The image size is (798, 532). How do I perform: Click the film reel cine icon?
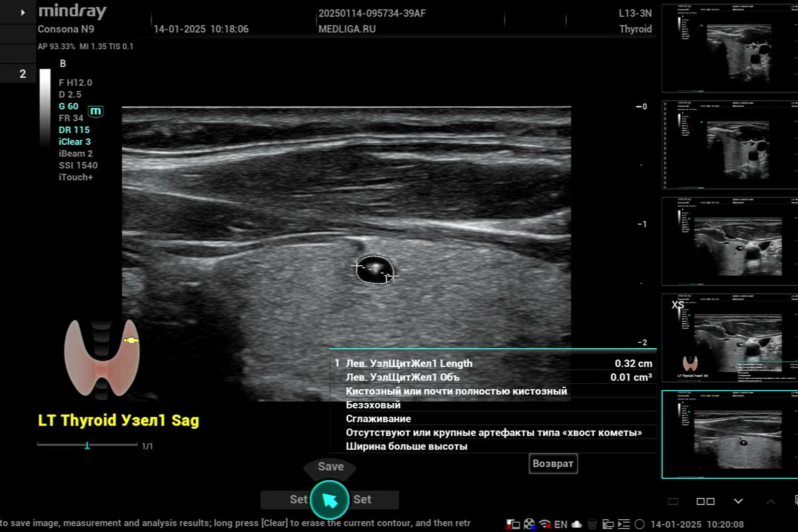click(529, 524)
